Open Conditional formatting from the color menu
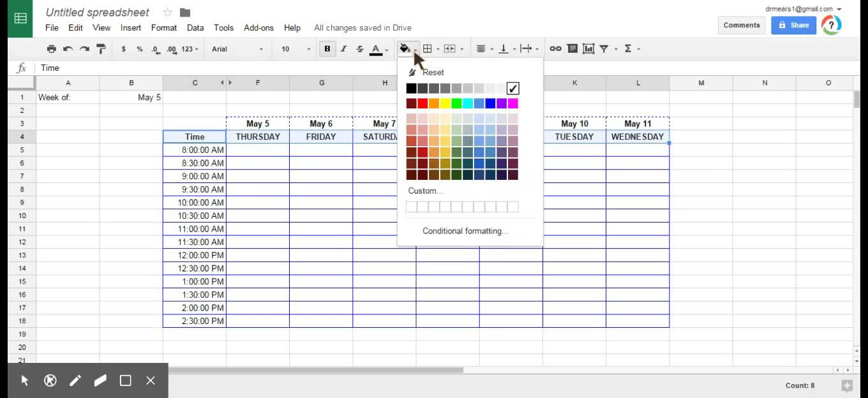The image size is (868, 398). click(x=465, y=230)
